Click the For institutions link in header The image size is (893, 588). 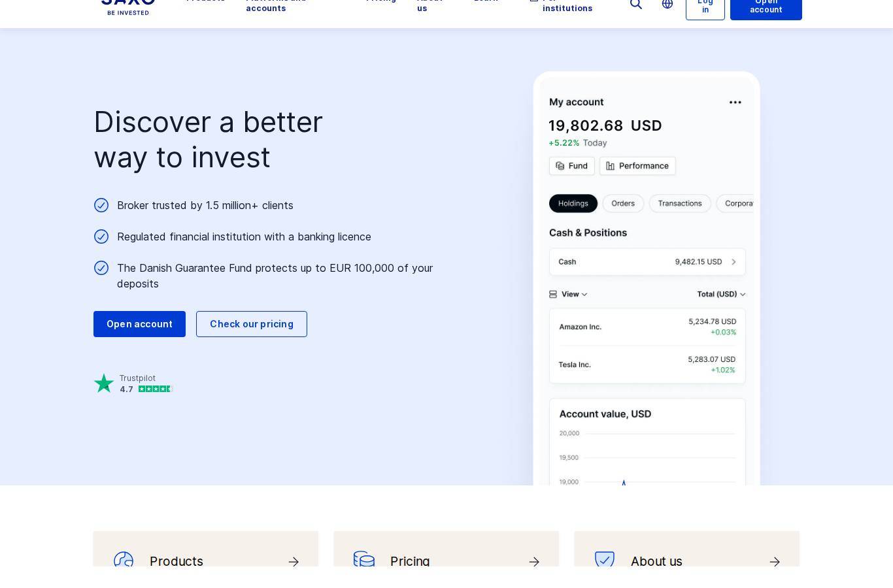click(562, 5)
